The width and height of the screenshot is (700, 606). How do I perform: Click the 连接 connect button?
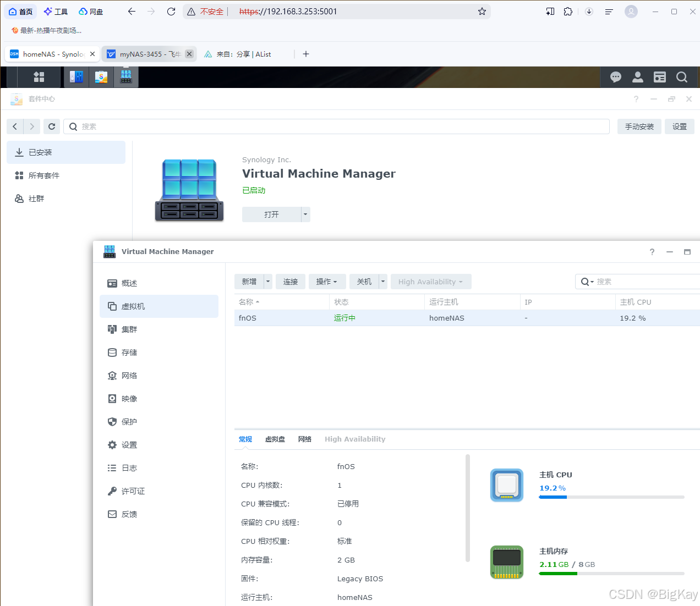click(x=291, y=282)
